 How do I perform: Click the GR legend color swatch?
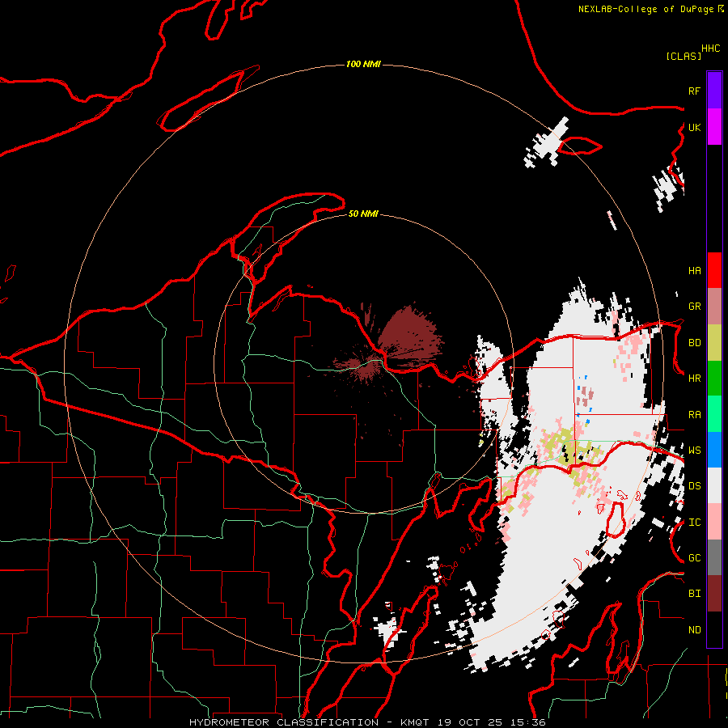pyautogui.click(x=714, y=307)
